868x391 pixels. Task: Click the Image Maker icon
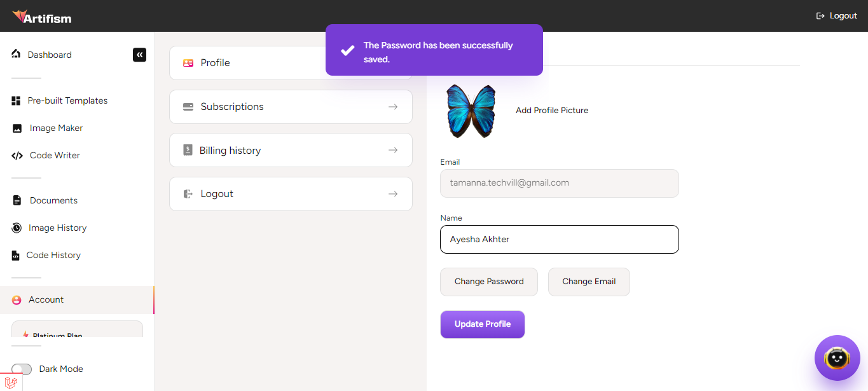pos(17,128)
